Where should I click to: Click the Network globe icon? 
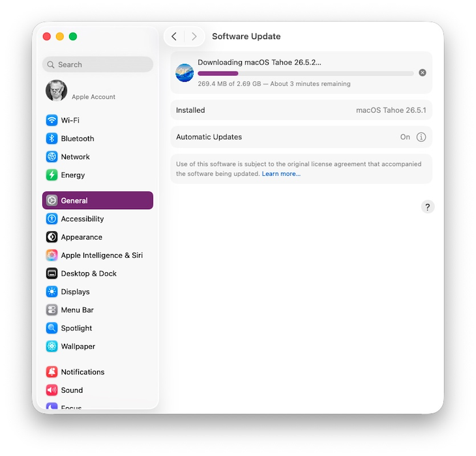coord(52,156)
